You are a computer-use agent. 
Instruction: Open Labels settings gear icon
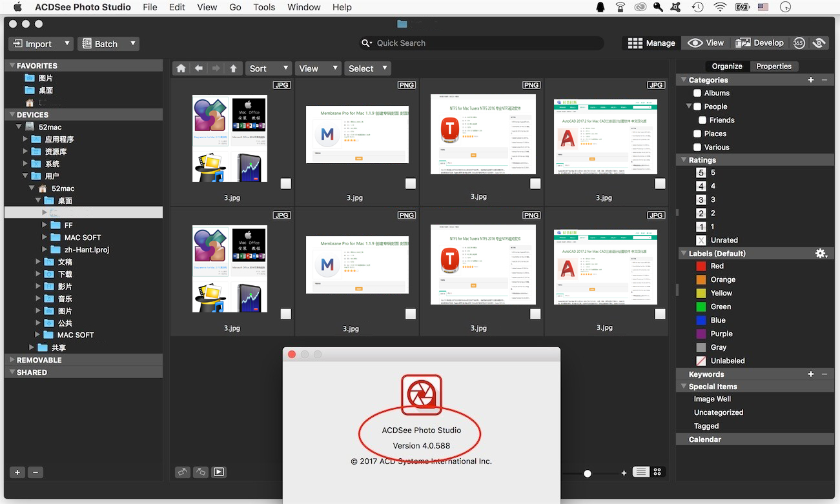(x=821, y=254)
